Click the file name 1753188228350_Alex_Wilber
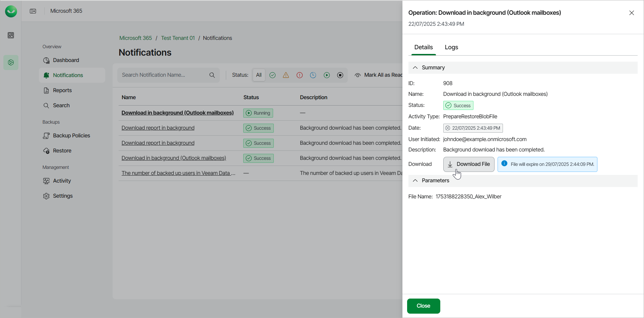Viewport: 644px width, 318px height. [468, 196]
